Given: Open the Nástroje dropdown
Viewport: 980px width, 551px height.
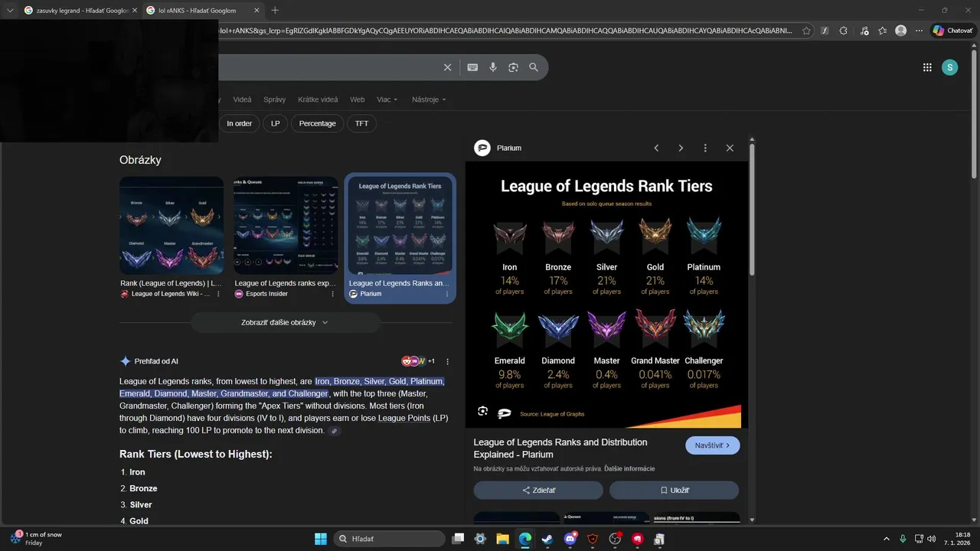Looking at the screenshot, I should point(429,99).
